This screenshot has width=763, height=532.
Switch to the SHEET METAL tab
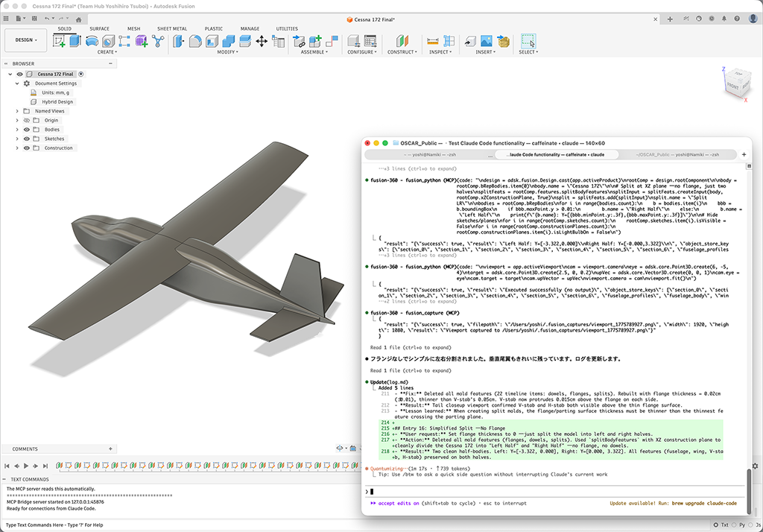coord(172,28)
